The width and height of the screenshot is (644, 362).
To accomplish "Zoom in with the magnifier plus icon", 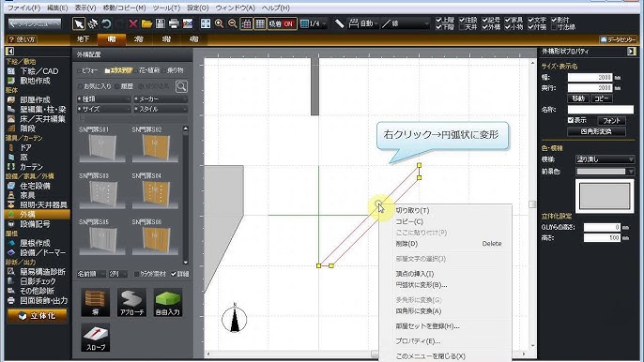I will [219, 23].
